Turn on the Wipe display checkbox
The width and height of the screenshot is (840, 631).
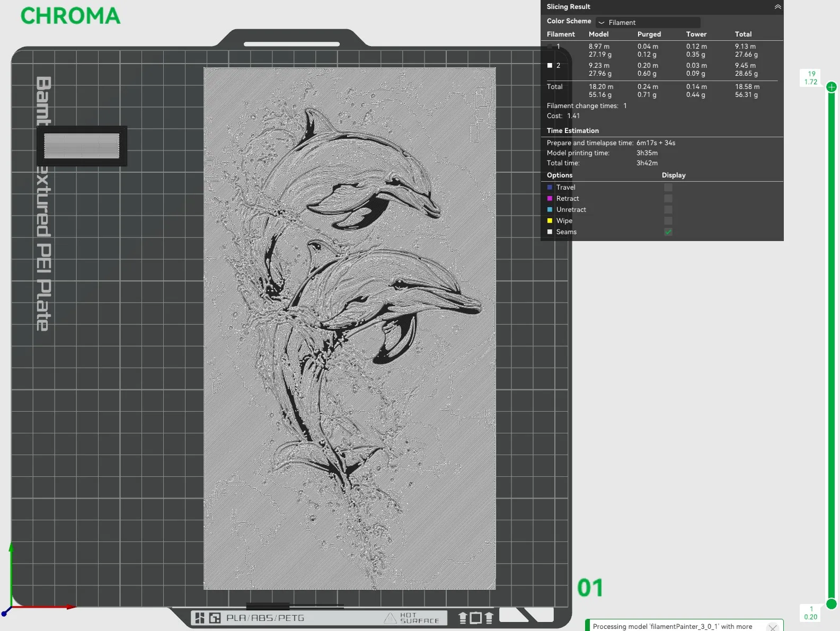coord(668,221)
